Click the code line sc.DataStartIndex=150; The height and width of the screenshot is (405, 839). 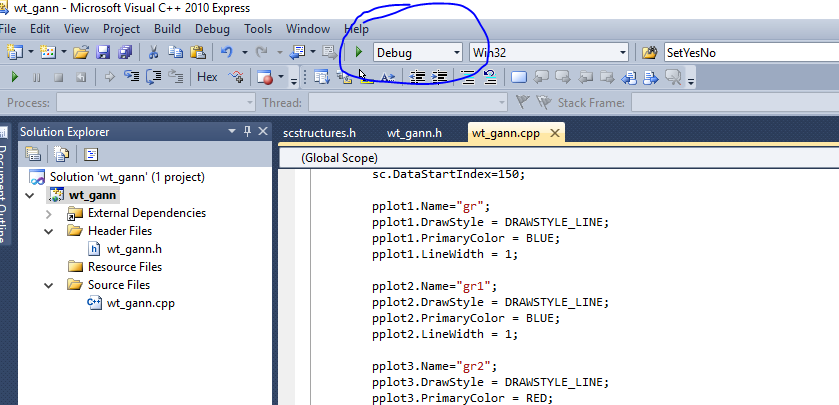tap(449, 174)
